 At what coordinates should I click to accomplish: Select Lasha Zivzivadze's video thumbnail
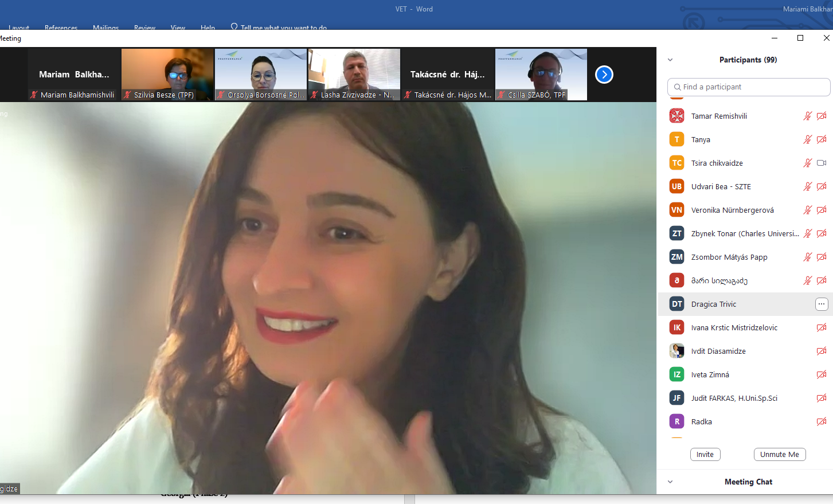(x=354, y=75)
